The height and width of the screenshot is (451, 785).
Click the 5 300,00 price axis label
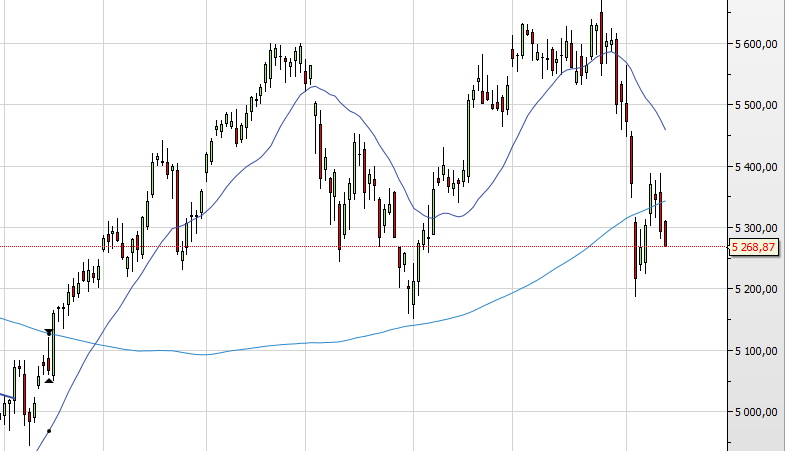pyautogui.click(x=756, y=228)
